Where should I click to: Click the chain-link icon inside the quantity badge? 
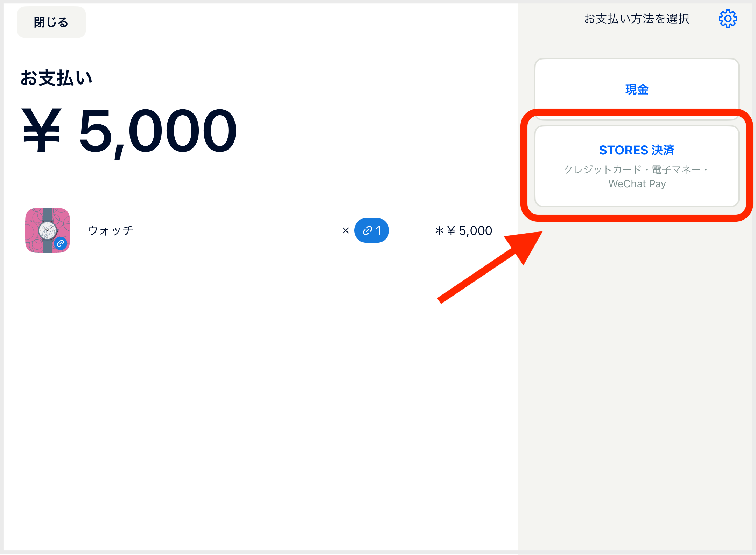click(367, 230)
